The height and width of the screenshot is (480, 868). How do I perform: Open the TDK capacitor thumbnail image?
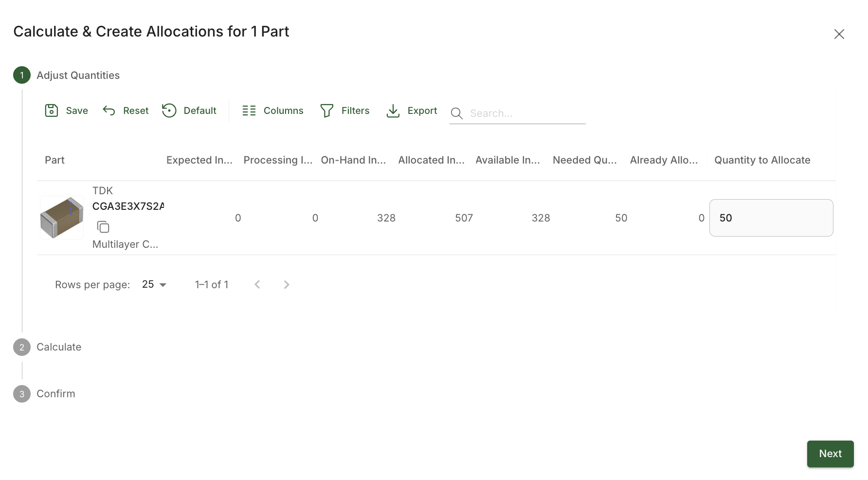pos(62,218)
